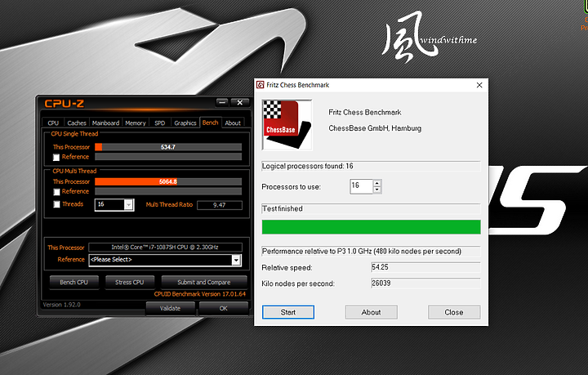Image resolution: width=588 pixels, height=375 pixels.
Task: Toggle the Threads checkbox
Action: (x=56, y=204)
